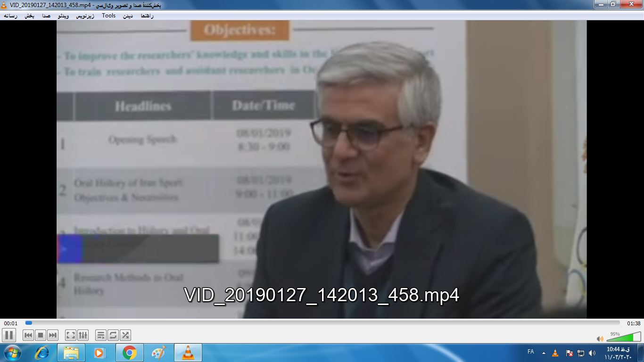The width and height of the screenshot is (644, 362).
Task: Expand the ویدئو (Video) menu
Action: coord(63,16)
